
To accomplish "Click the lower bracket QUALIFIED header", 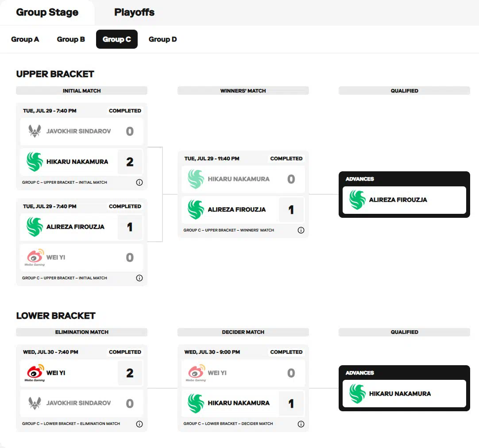I will coord(404,332).
